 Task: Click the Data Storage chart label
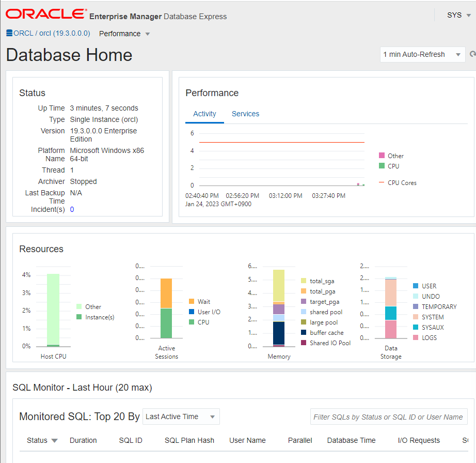(391, 352)
